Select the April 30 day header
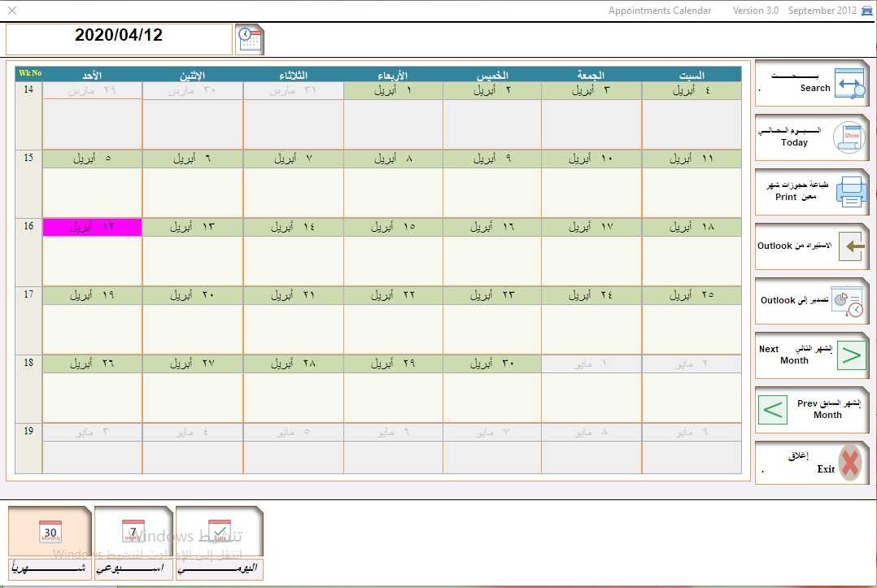 coord(492,364)
